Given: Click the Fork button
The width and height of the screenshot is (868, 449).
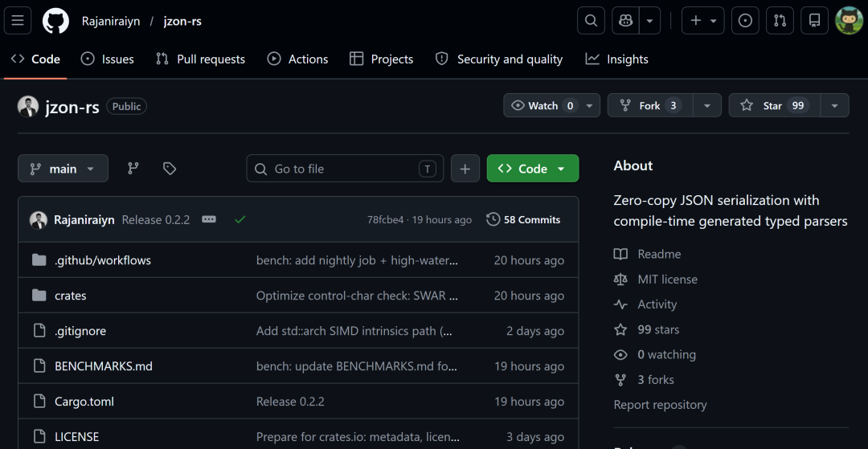Looking at the screenshot, I should (x=650, y=105).
